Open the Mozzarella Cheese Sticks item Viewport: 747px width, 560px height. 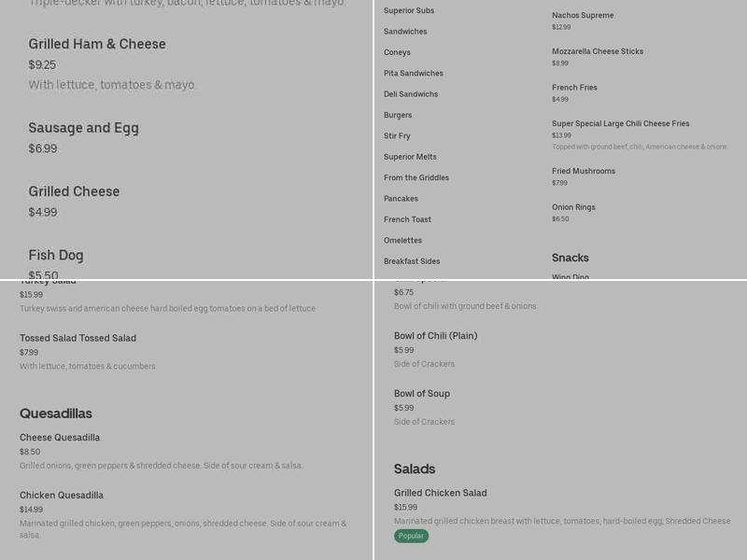pos(598,50)
